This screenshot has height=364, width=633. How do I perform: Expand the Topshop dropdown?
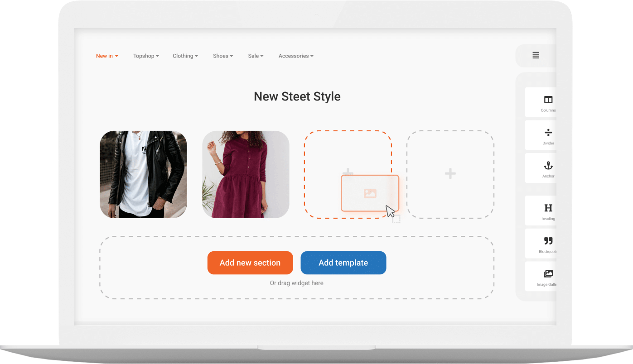coord(145,56)
